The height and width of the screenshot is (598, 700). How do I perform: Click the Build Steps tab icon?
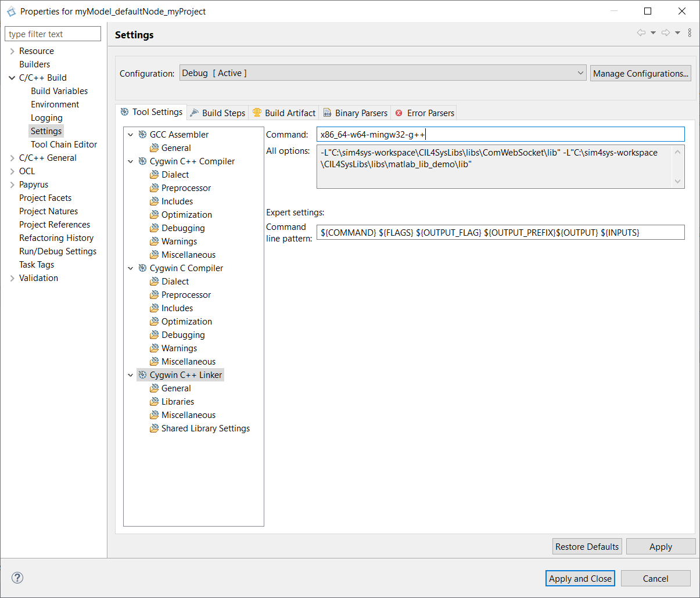[195, 113]
